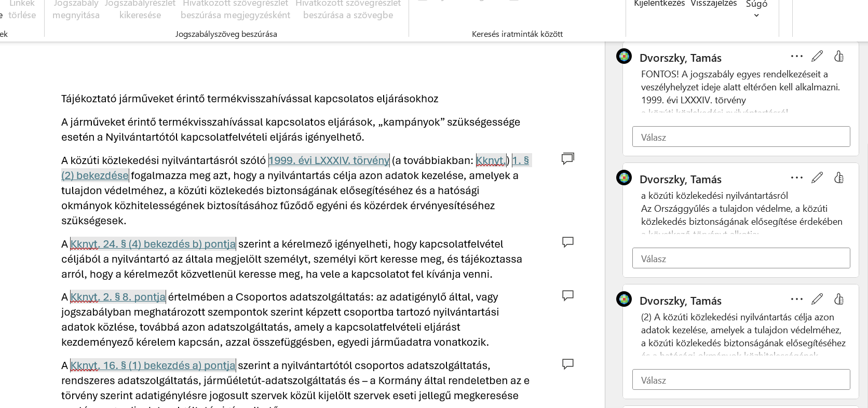Screen dimensions: 868x408
Task: Open the 1999. évi LXXXIV. törvény link
Action: 329,160
